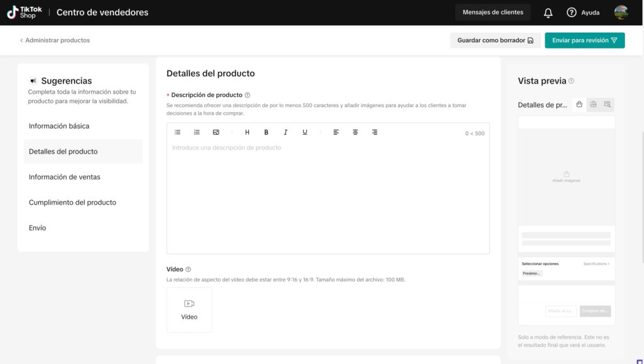Jump to Cumplimiento del producto section

click(x=72, y=203)
